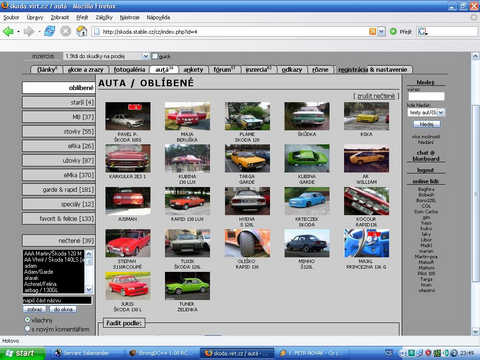Image resolution: width=480 pixels, height=360 pixels.
Task: Open the Nástroje menu
Action: pos(129,17)
